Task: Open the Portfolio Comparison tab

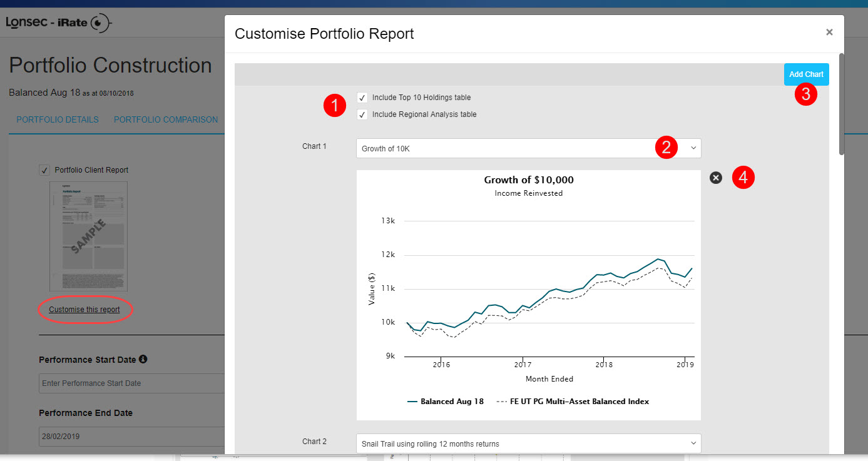Action: click(166, 119)
